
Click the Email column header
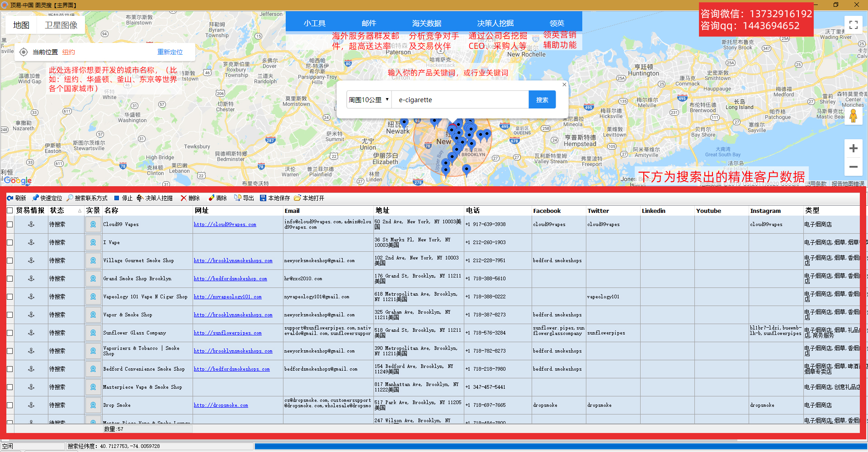point(328,211)
